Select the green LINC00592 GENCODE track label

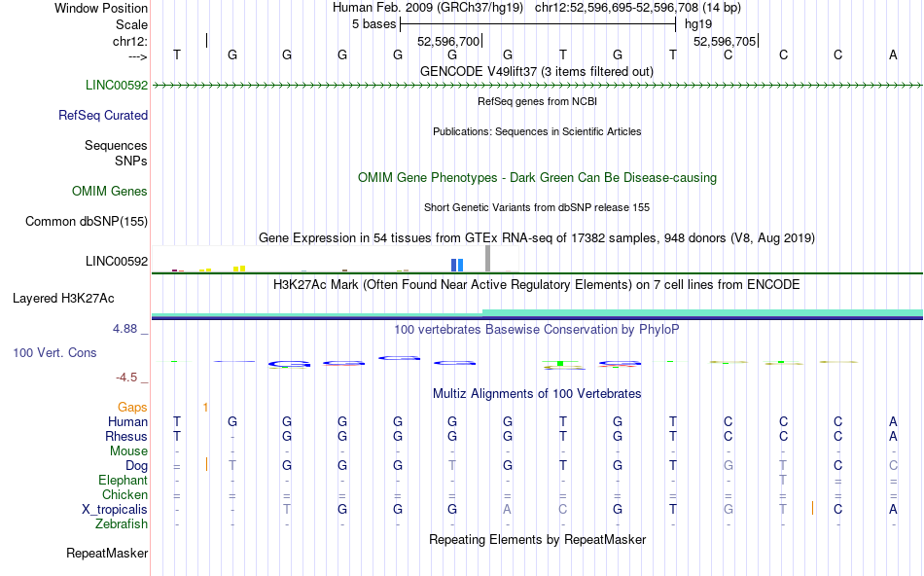117,85
